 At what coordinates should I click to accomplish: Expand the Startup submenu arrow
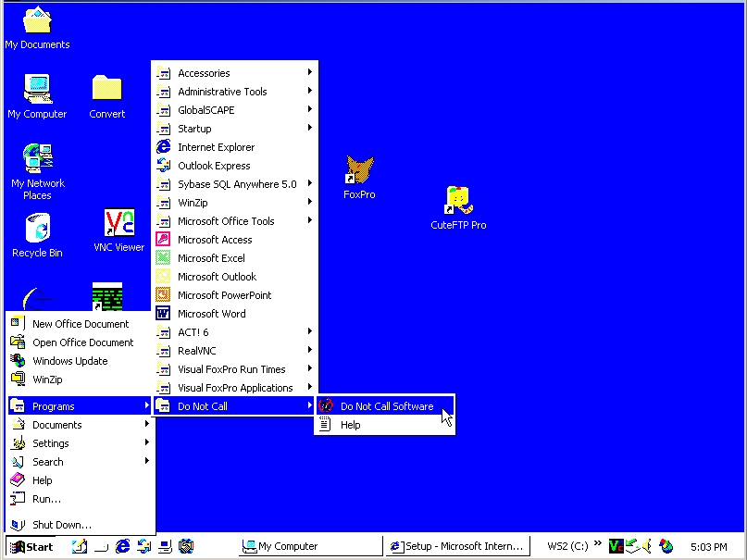(x=310, y=128)
